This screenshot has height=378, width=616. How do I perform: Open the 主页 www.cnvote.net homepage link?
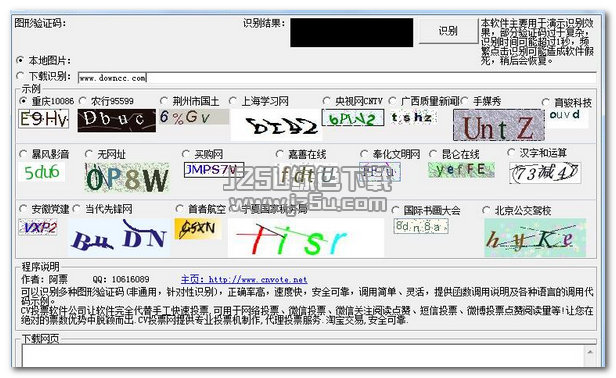click(x=244, y=279)
